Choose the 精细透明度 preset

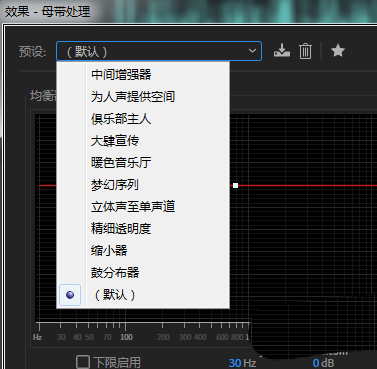tap(143, 229)
